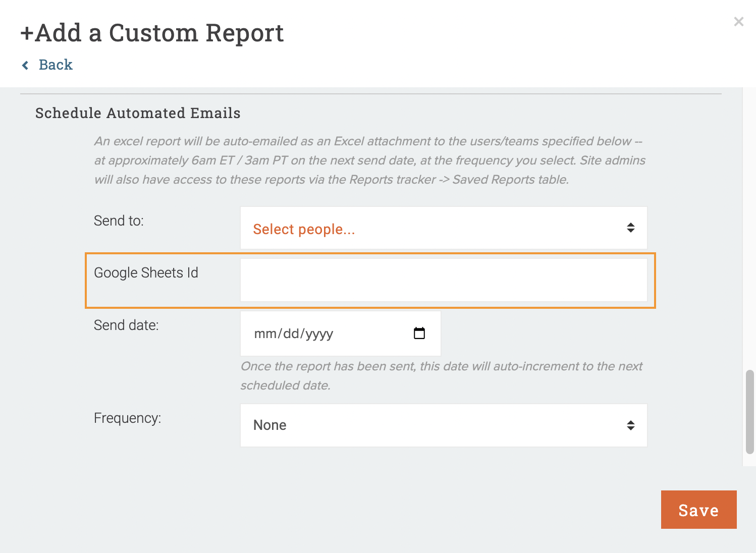Click the up-down arrows in Send to field
This screenshot has height=553, width=756.
click(630, 228)
